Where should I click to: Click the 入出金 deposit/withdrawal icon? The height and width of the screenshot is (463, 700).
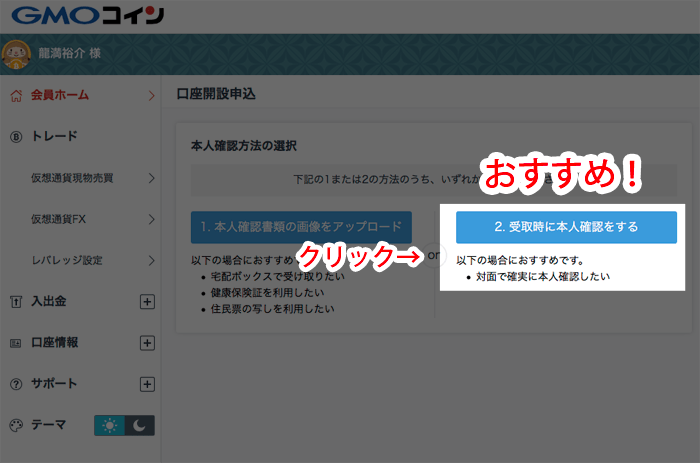(x=15, y=301)
